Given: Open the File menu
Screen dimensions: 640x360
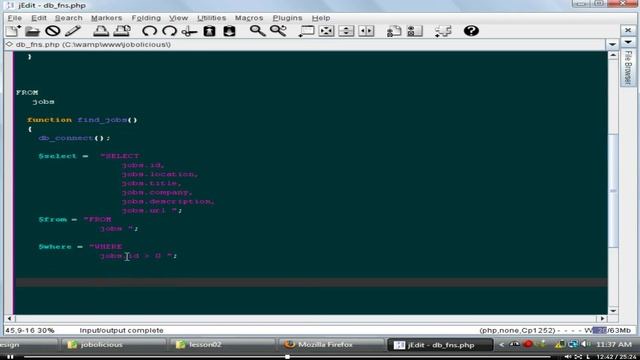Looking at the screenshot, I should coord(15,18).
